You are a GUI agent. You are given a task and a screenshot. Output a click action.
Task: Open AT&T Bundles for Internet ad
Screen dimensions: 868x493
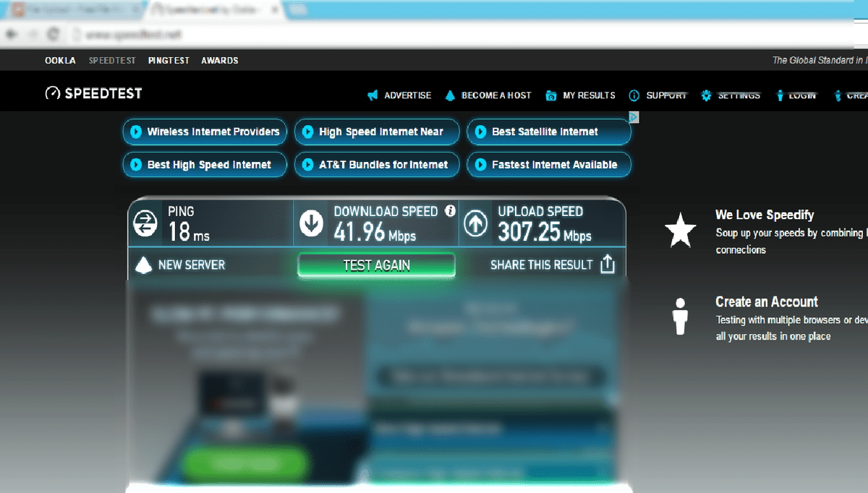point(377,165)
